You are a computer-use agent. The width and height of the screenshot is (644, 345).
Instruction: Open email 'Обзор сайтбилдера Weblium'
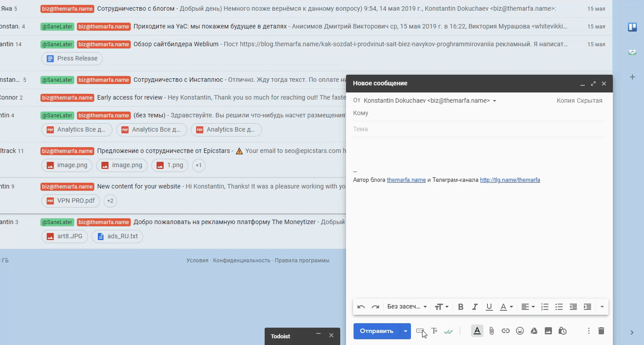click(x=176, y=44)
